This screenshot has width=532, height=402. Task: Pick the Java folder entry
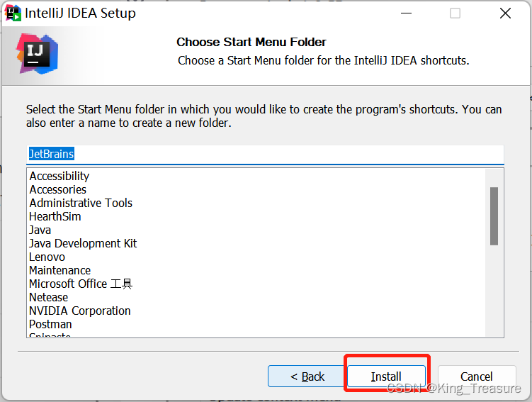pyautogui.click(x=40, y=230)
